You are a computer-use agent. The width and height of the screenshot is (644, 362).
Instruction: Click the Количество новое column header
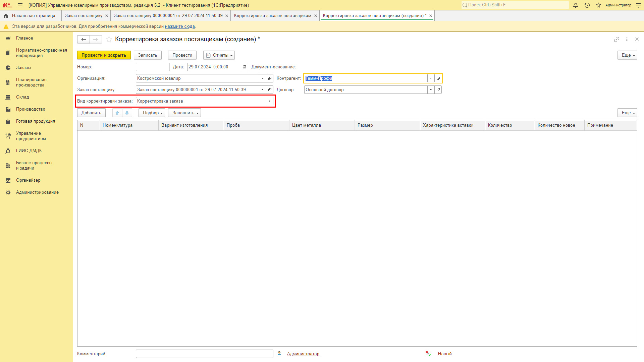tap(559, 125)
